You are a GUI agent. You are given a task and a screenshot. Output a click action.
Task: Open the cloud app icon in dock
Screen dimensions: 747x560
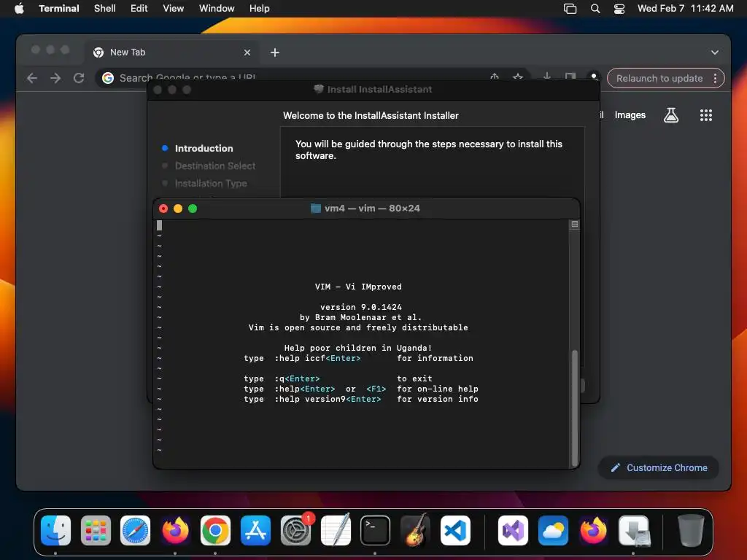click(x=553, y=530)
